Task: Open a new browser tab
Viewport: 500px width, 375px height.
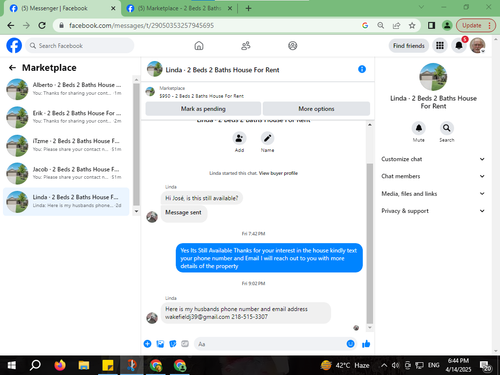Action: 248,8
